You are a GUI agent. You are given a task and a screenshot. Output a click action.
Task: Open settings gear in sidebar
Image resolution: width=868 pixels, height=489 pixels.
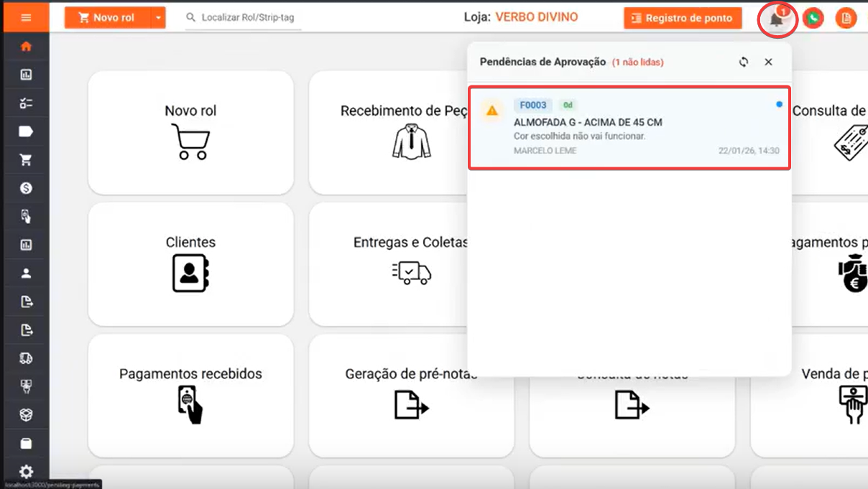tap(26, 472)
